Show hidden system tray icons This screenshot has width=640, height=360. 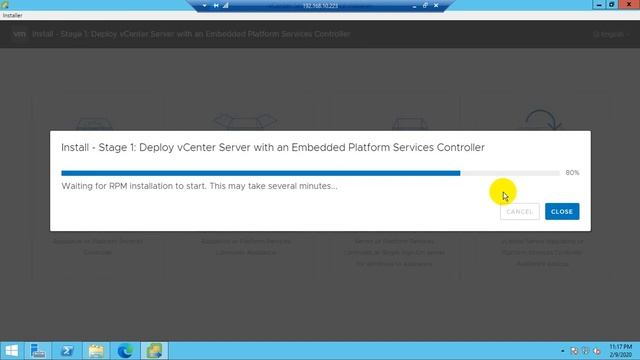562,351
